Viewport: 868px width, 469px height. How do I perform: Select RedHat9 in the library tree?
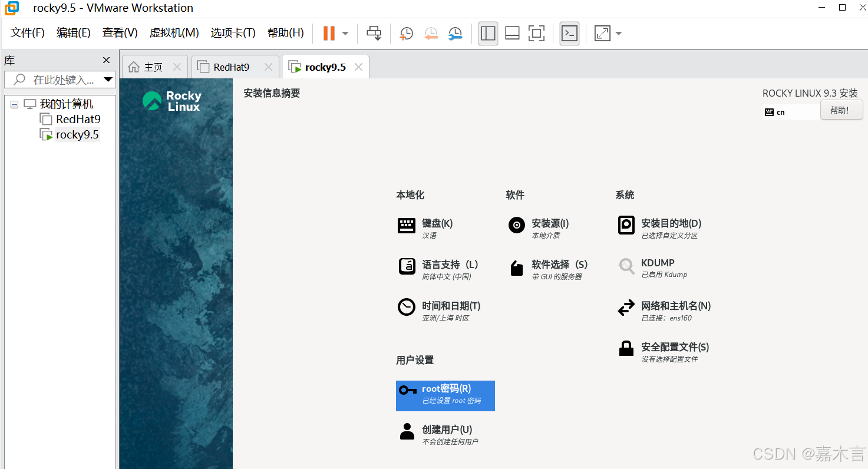[x=78, y=119]
